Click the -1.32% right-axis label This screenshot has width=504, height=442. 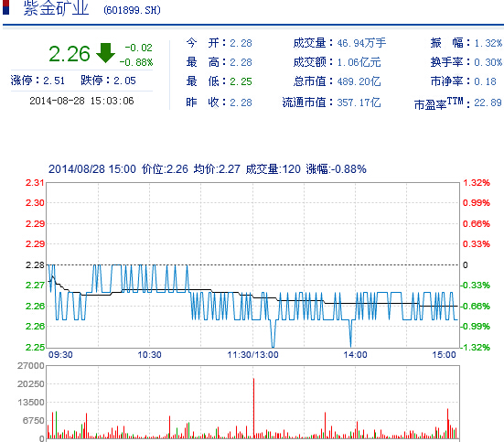475,347
